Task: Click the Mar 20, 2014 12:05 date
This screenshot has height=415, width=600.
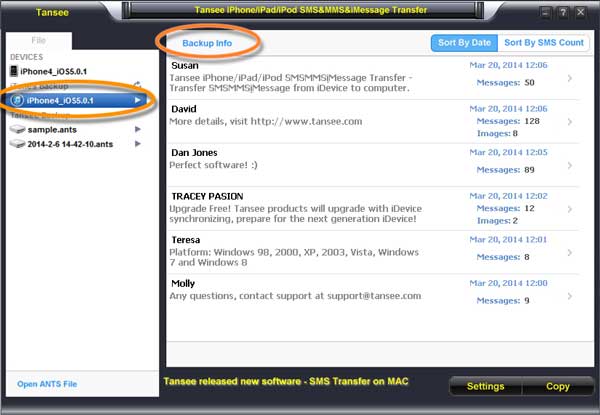Action: [509, 152]
